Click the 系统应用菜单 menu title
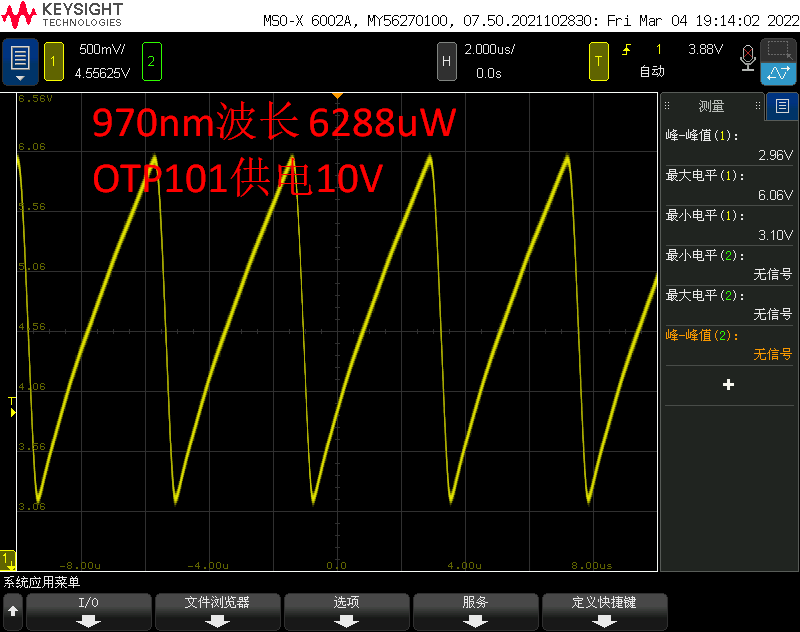Image resolution: width=800 pixels, height=632 pixels. 42,582
